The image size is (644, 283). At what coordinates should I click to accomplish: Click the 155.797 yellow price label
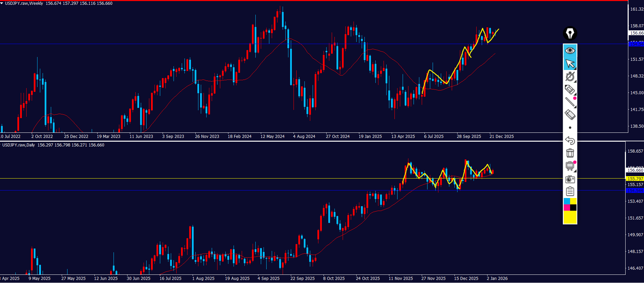635,179
